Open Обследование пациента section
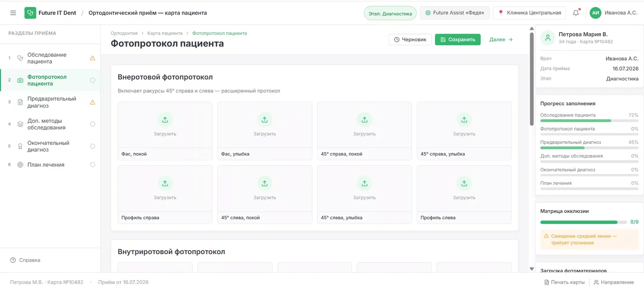The height and width of the screenshot is (292, 644). coord(50,58)
